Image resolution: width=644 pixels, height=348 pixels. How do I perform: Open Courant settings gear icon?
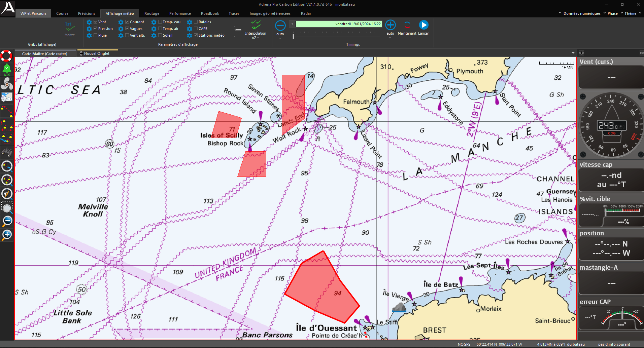(121, 22)
